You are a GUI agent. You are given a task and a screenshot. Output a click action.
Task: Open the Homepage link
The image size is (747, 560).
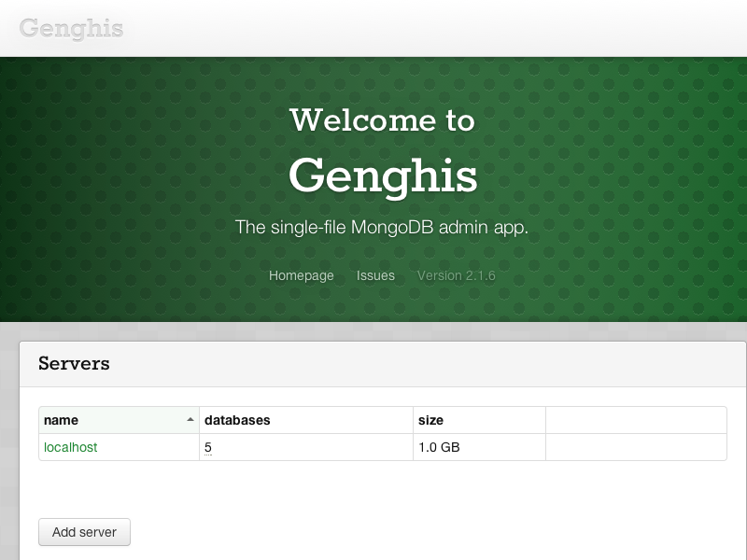click(301, 275)
